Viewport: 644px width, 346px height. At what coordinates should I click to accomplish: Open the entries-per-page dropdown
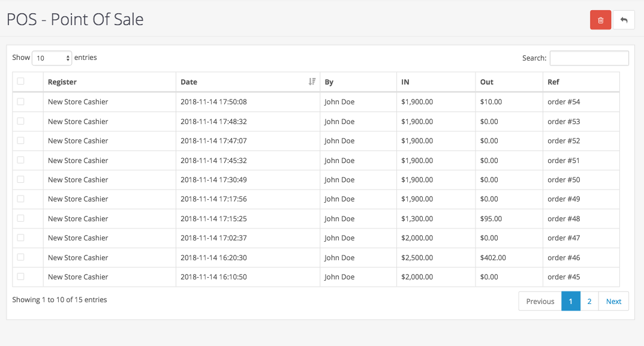click(x=52, y=58)
